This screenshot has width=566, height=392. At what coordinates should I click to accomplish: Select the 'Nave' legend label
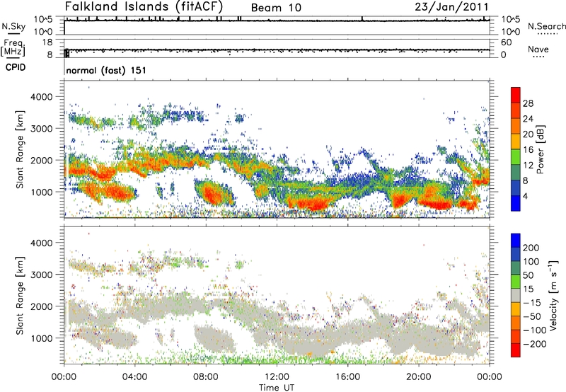click(538, 50)
